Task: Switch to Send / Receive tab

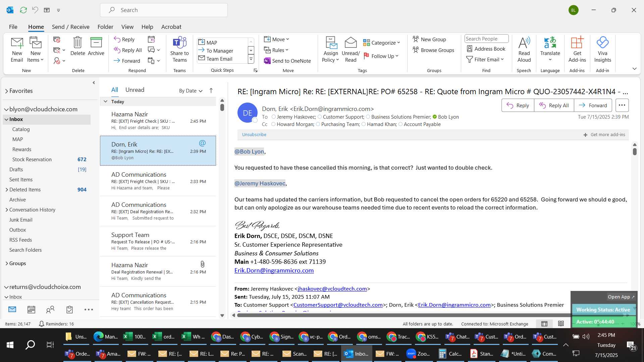Action: (70, 27)
